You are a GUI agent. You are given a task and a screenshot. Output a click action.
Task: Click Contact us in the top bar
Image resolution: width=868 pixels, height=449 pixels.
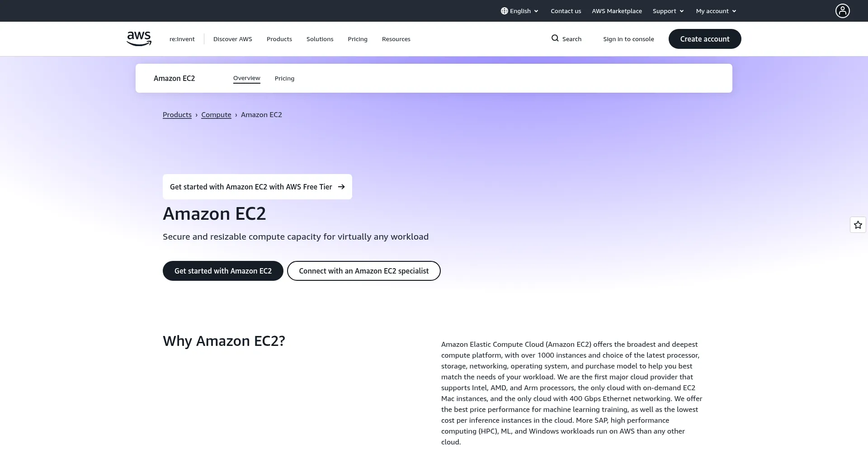(x=566, y=10)
